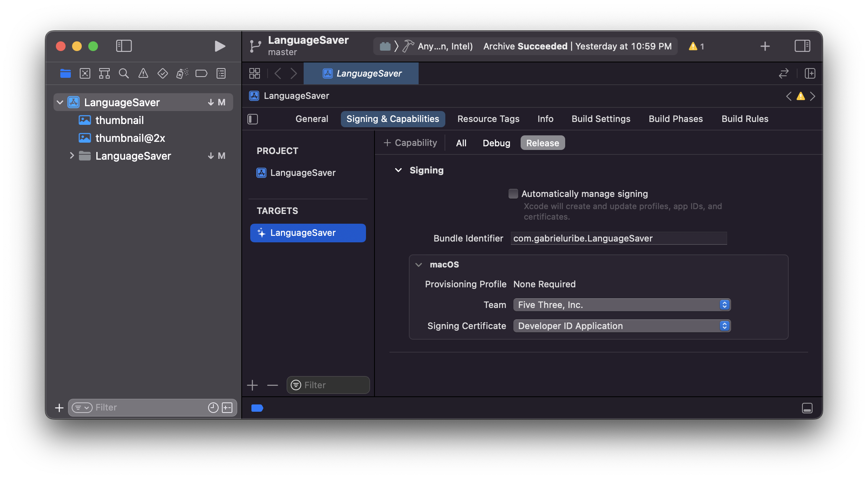The image size is (868, 479).
Task: Click the related items grid icon
Action: (255, 73)
